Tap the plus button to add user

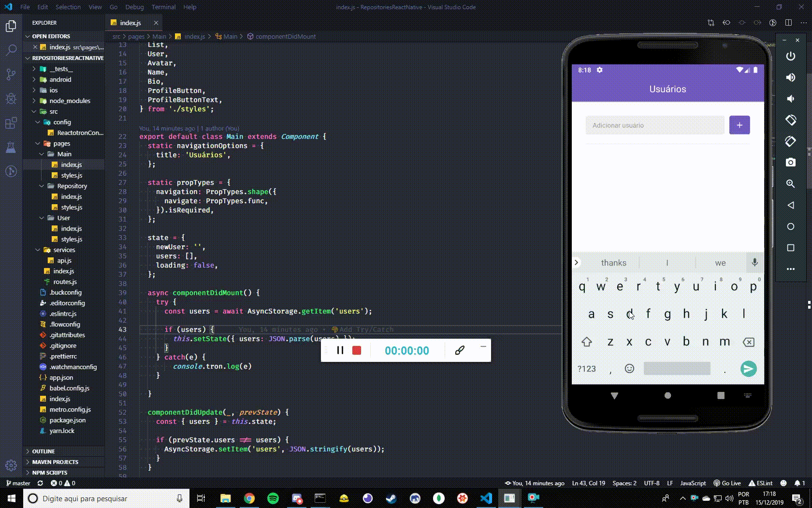pos(739,125)
